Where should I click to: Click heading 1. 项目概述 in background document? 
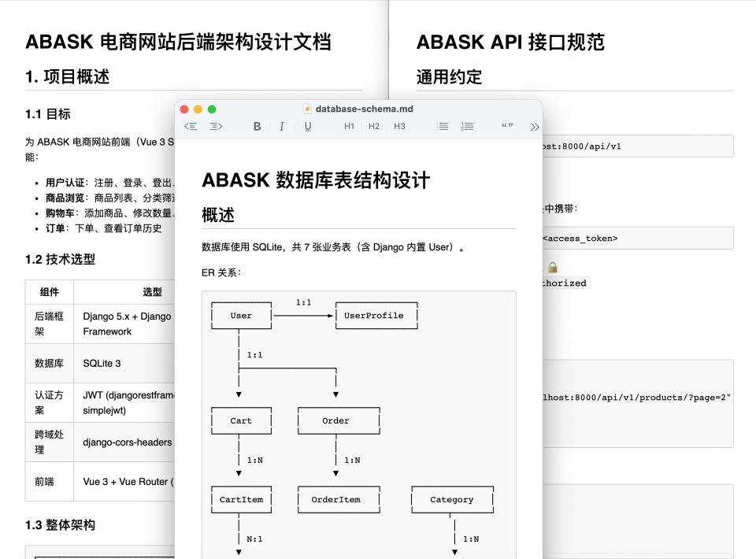pos(68,76)
